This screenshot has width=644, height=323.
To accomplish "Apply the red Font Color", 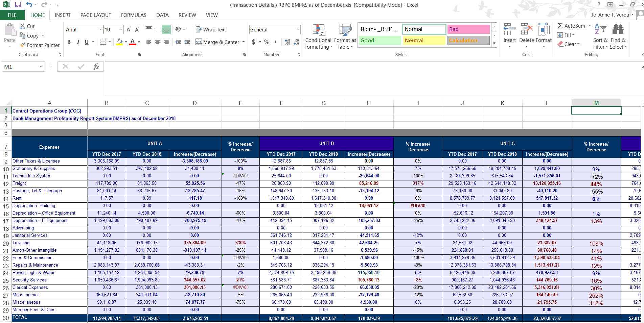I will [133, 42].
